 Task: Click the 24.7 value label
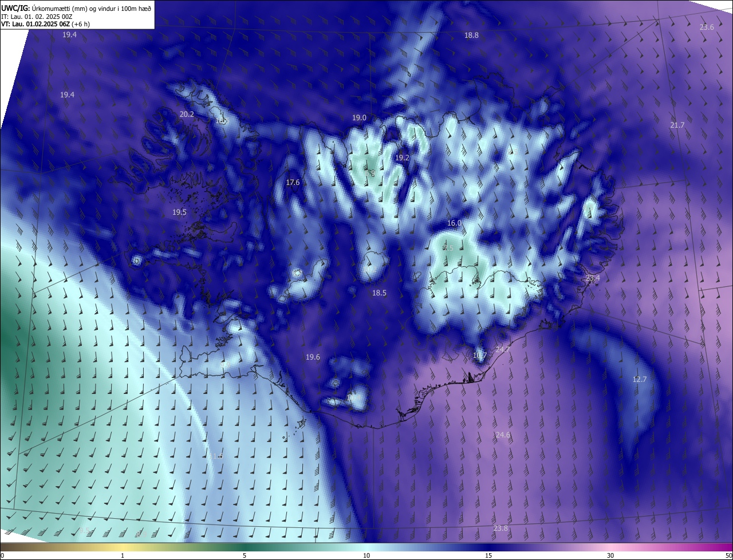click(x=503, y=350)
